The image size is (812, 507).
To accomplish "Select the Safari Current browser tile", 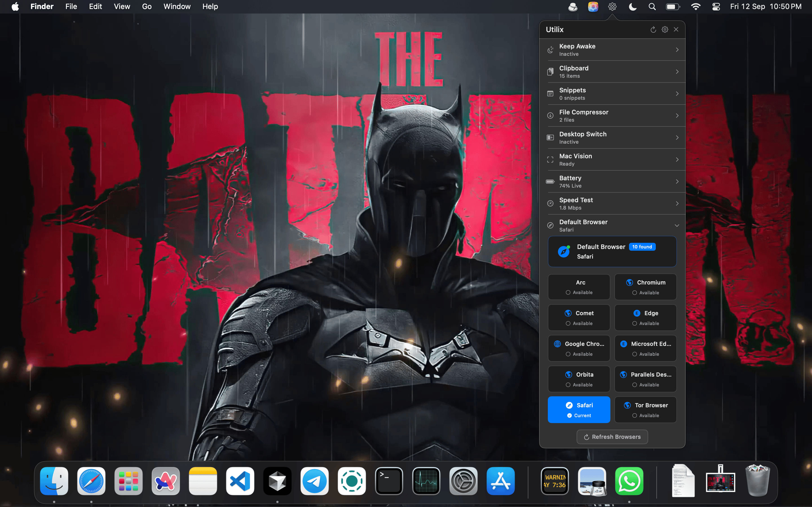I will (x=579, y=410).
